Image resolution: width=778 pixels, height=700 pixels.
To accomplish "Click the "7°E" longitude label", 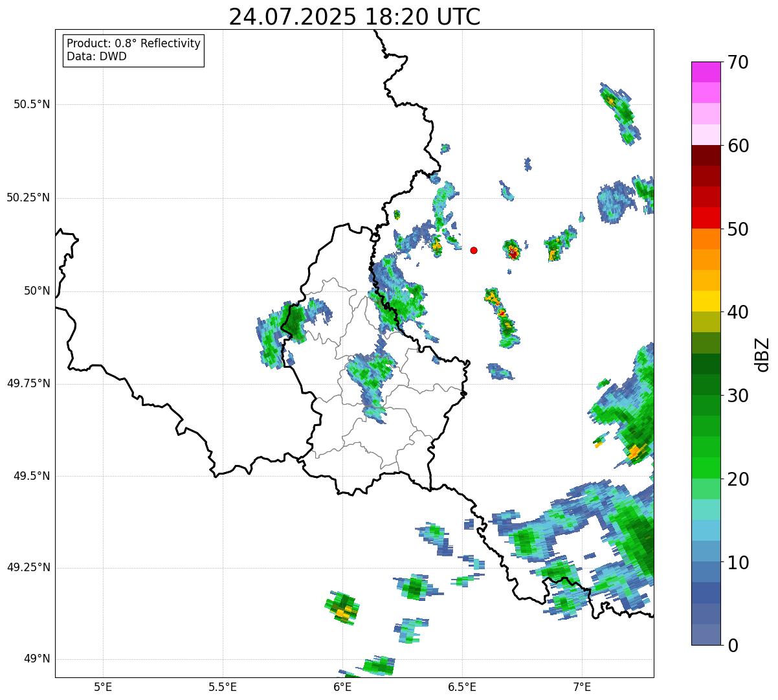I will tap(582, 686).
